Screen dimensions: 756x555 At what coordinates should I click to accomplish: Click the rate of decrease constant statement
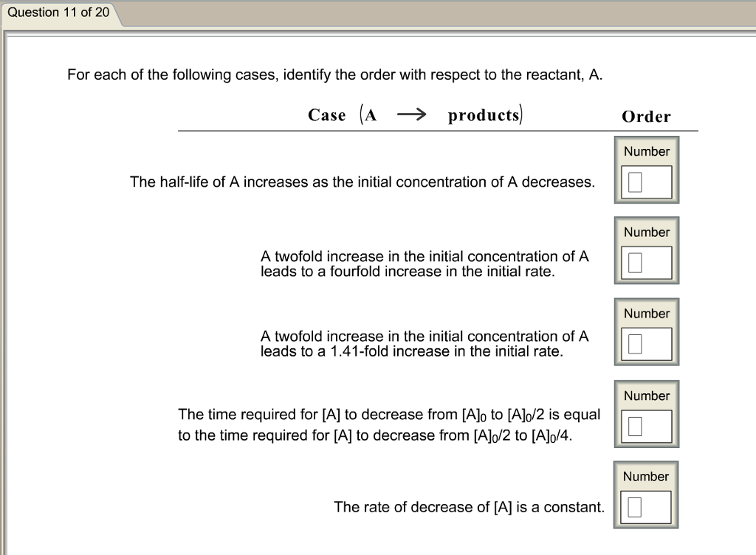tap(469, 508)
